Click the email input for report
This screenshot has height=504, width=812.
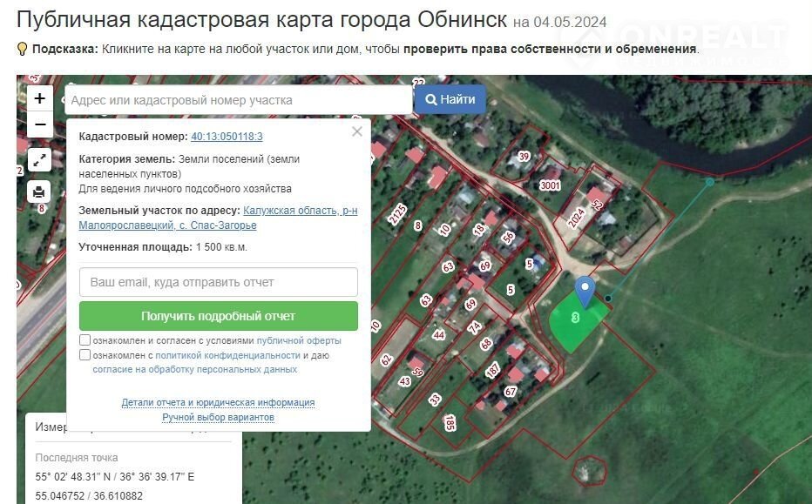(219, 282)
